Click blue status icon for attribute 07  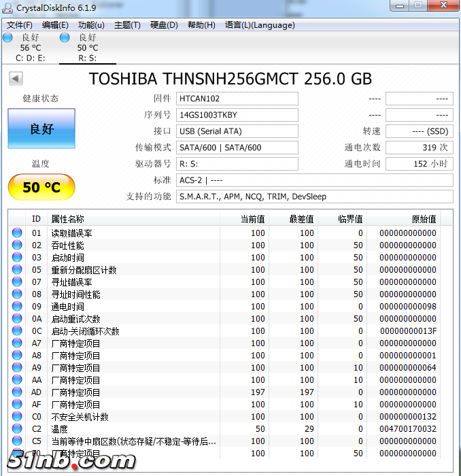pos(17,282)
